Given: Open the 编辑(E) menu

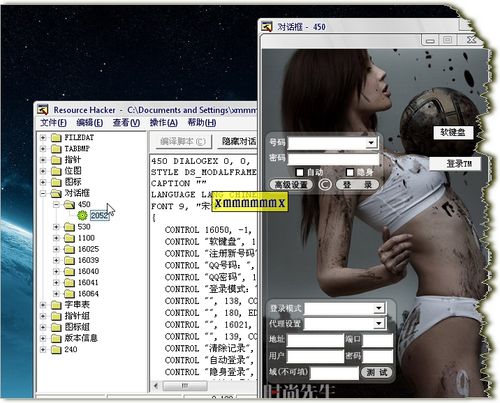Looking at the screenshot, I should click(x=89, y=123).
